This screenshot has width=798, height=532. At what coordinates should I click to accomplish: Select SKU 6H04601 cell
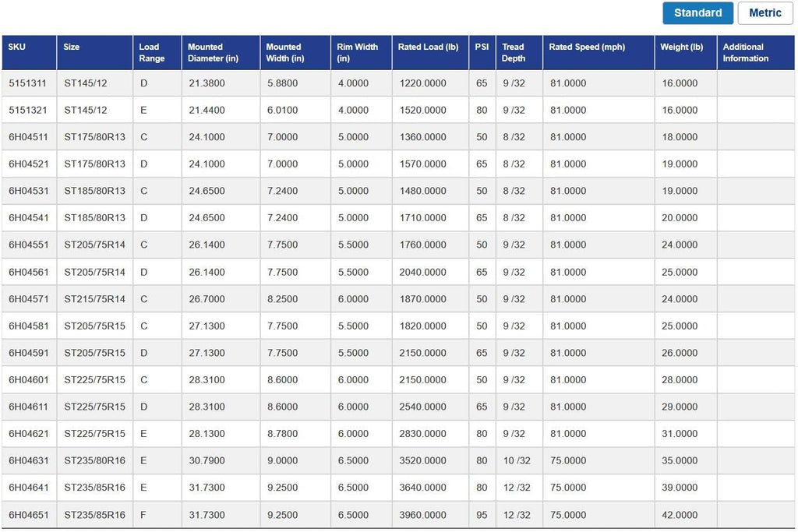pos(29,380)
